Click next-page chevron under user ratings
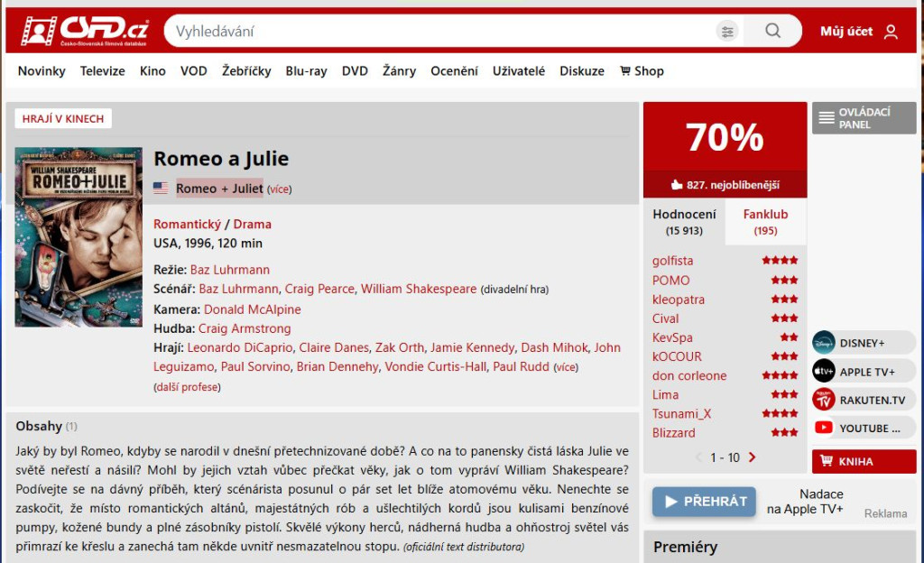 [x=753, y=457]
